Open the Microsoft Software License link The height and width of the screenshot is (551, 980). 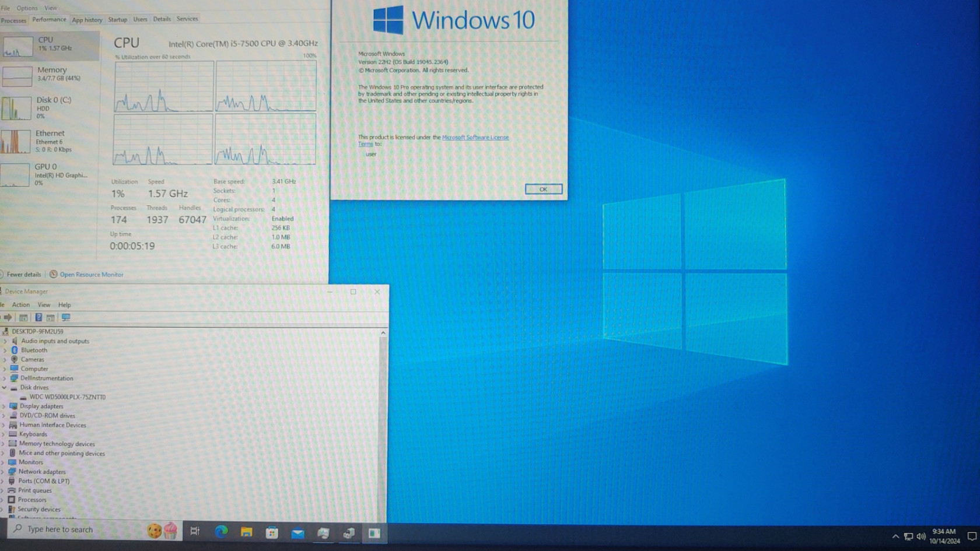click(475, 138)
